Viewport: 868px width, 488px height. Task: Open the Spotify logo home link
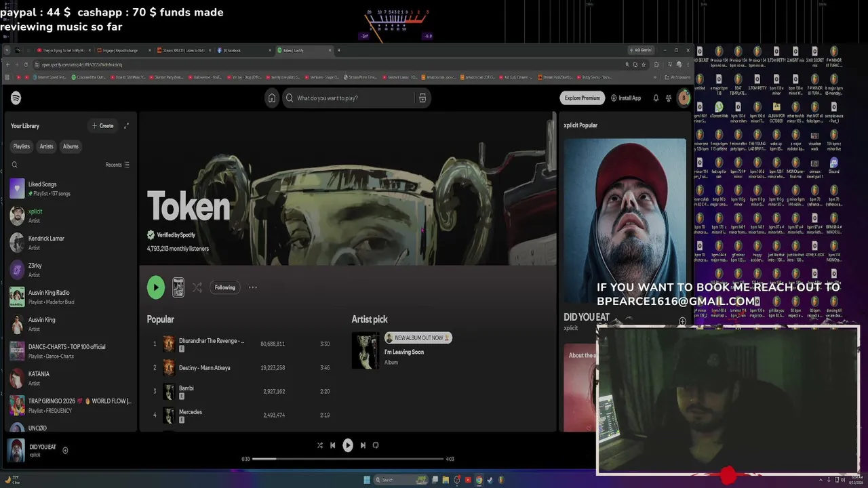pyautogui.click(x=16, y=98)
